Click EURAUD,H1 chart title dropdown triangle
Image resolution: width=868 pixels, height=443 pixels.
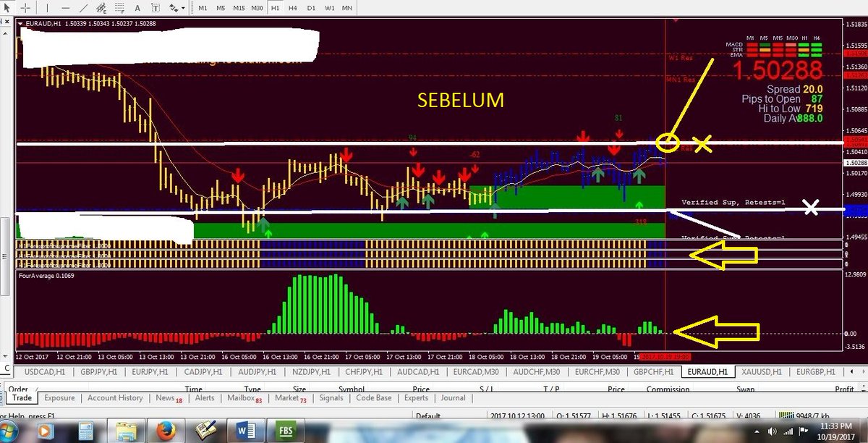pos(20,23)
